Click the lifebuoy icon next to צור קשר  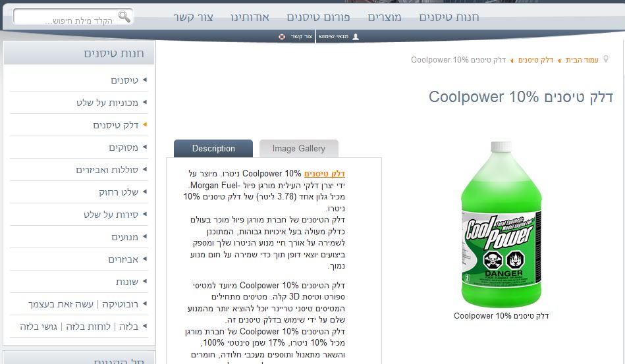(282, 37)
